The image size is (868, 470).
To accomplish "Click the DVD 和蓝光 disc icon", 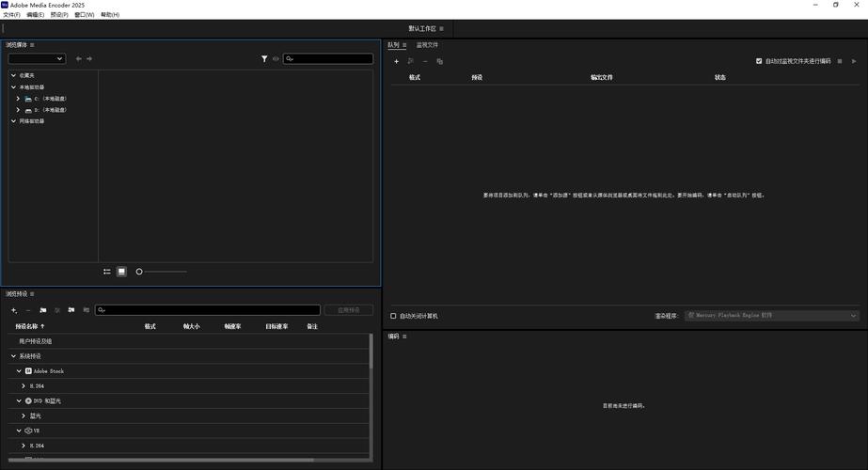I will coord(28,400).
